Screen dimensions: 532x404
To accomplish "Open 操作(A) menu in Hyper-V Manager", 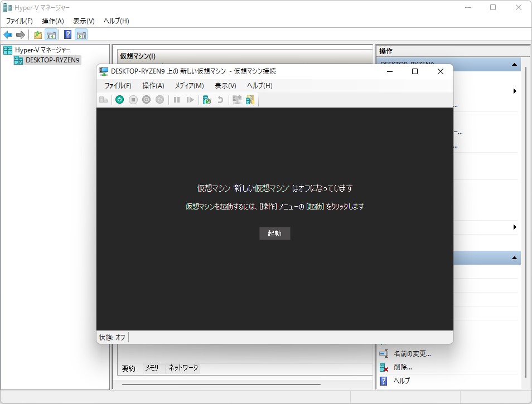I will click(53, 21).
